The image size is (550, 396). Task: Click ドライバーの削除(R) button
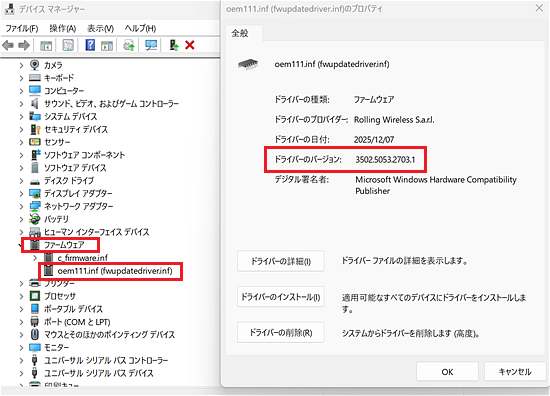click(x=281, y=333)
